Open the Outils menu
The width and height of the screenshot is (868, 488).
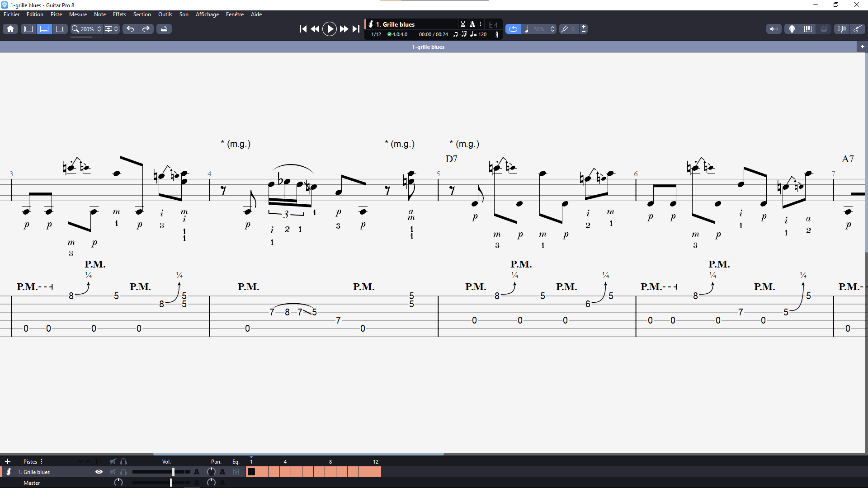coord(165,14)
